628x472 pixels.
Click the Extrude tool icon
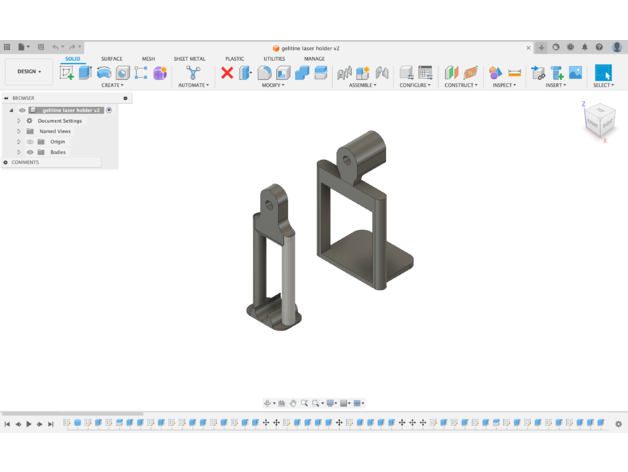tap(85, 73)
